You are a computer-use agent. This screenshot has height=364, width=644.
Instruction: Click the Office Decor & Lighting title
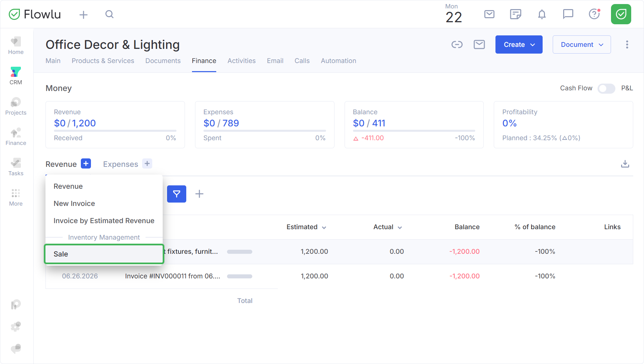[112, 44]
